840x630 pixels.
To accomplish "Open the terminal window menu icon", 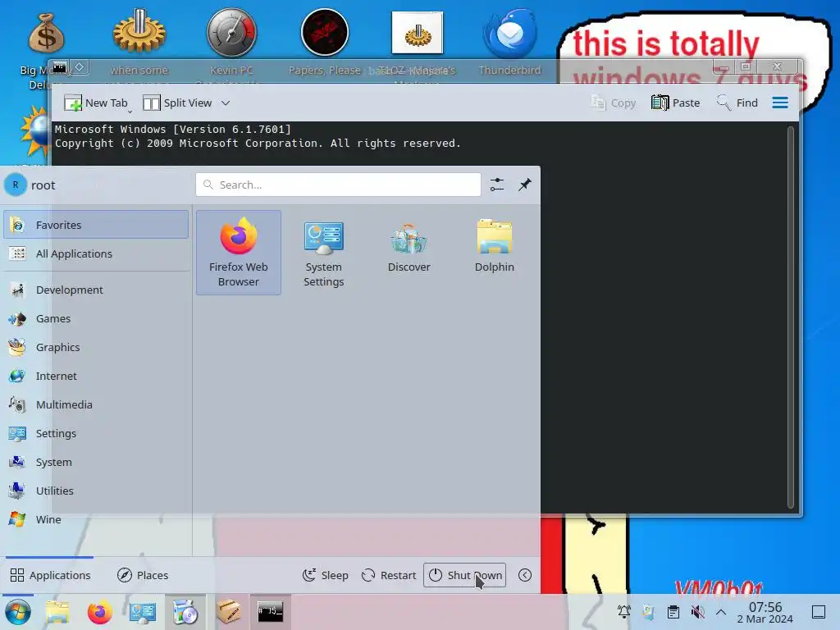I will (59, 67).
